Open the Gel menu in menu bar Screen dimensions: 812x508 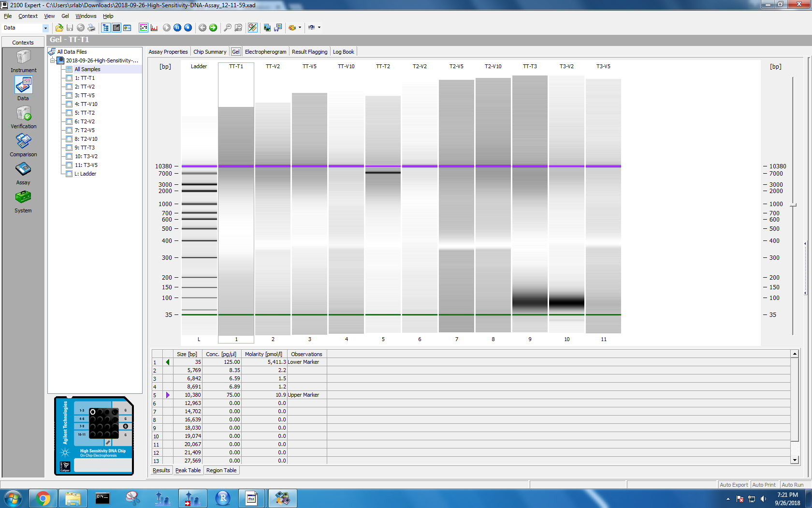coord(65,16)
